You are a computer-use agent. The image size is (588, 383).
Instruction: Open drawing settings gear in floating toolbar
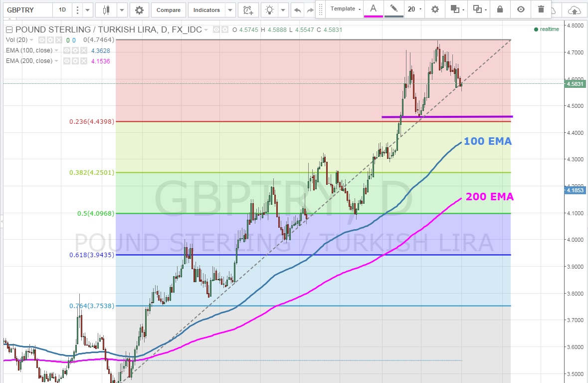435,9
